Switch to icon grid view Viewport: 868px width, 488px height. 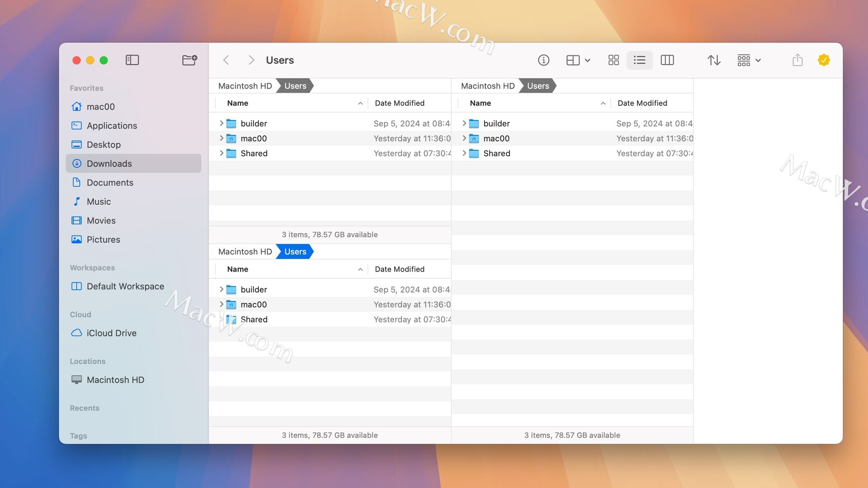click(x=613, y=60)
